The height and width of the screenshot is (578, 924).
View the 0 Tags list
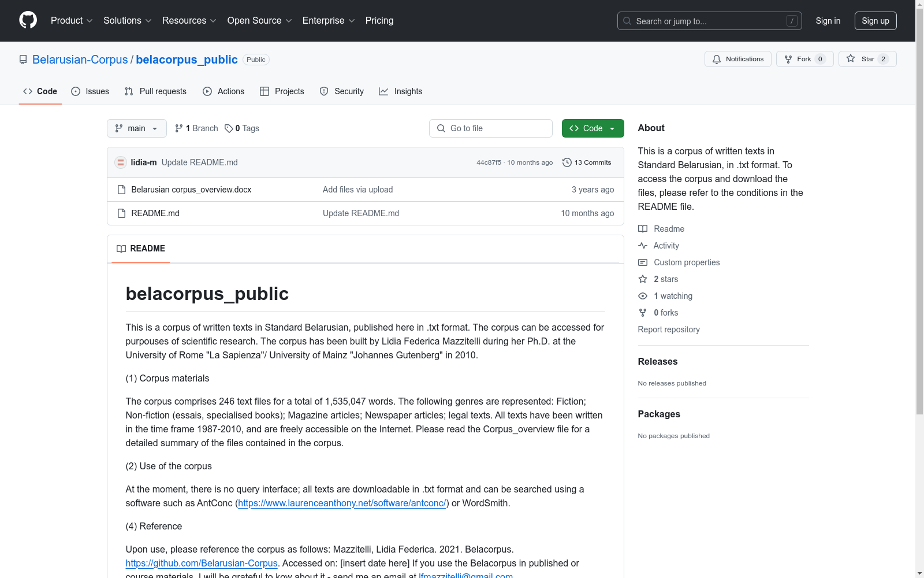coord(242,128)
